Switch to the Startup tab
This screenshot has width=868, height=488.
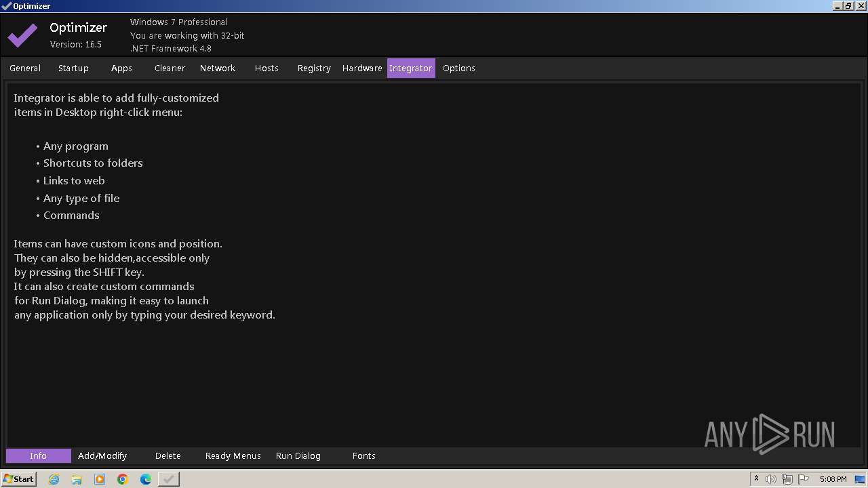[x=73, y=68]
